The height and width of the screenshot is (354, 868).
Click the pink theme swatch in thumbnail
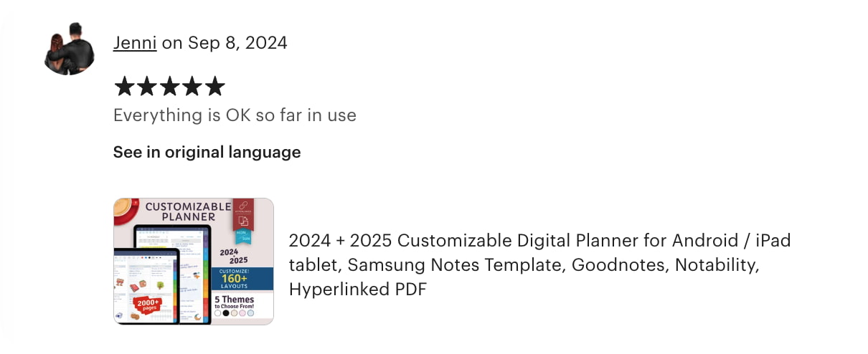click(x=242, y=313)
